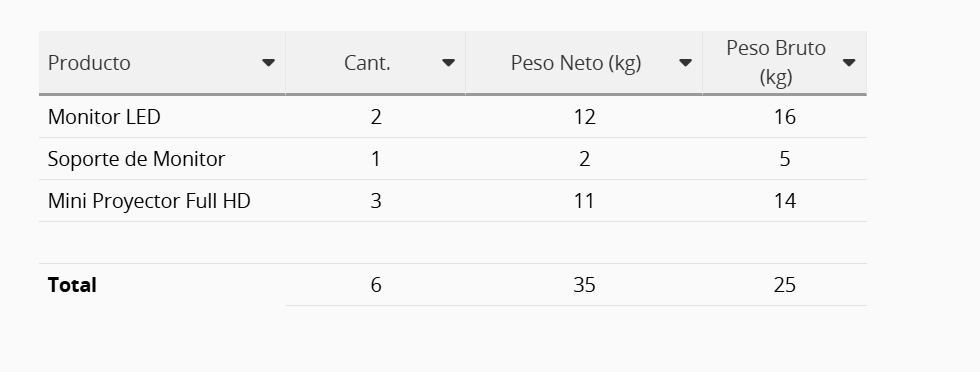Screen dimensions: 980x372
Task: Select quantity 3 for Mini Proyector
Action: [376, 201]
